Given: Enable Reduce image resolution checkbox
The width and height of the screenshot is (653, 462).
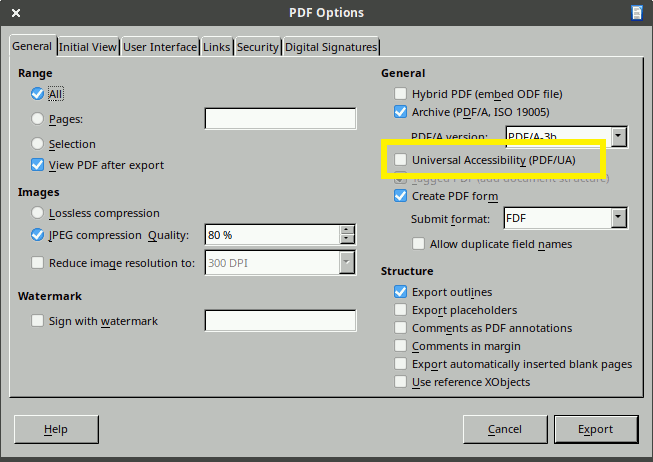Looking at the screenshot, I should [x=37, y=263].
